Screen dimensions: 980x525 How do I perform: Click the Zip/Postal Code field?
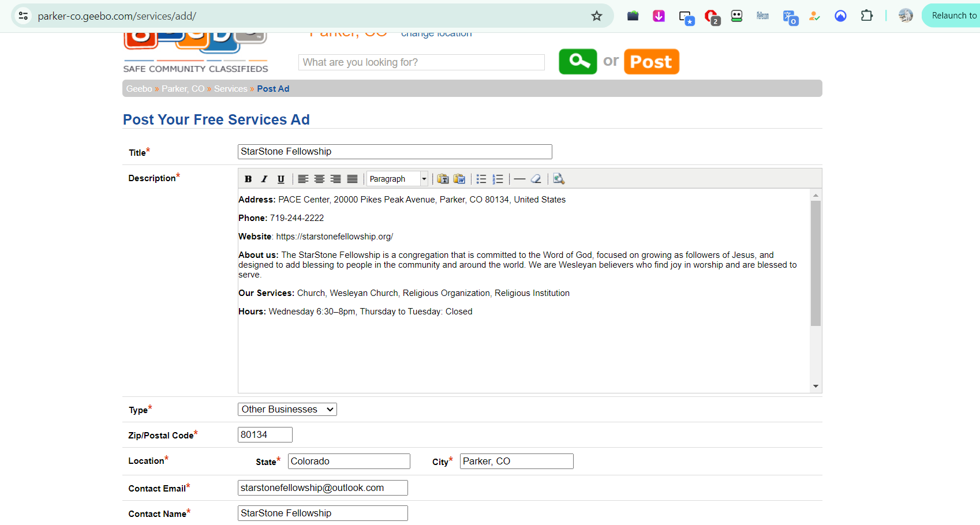pos(265,435)
